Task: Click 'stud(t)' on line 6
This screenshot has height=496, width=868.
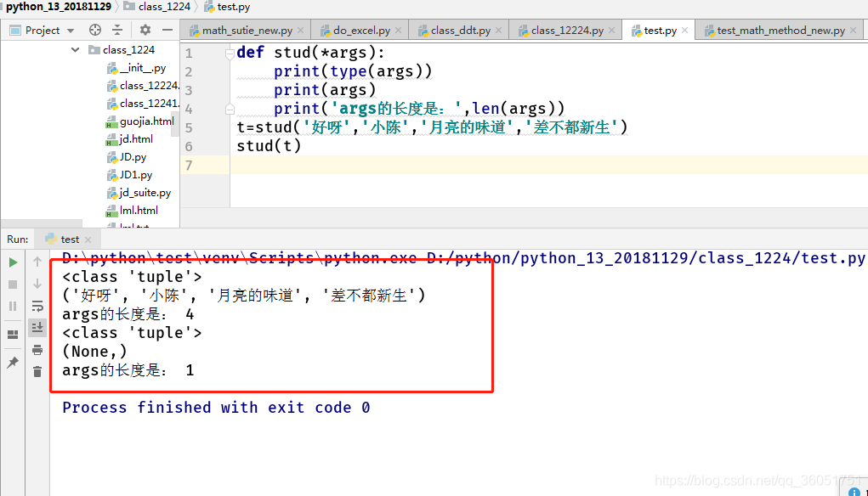Action: click(269, 146)
